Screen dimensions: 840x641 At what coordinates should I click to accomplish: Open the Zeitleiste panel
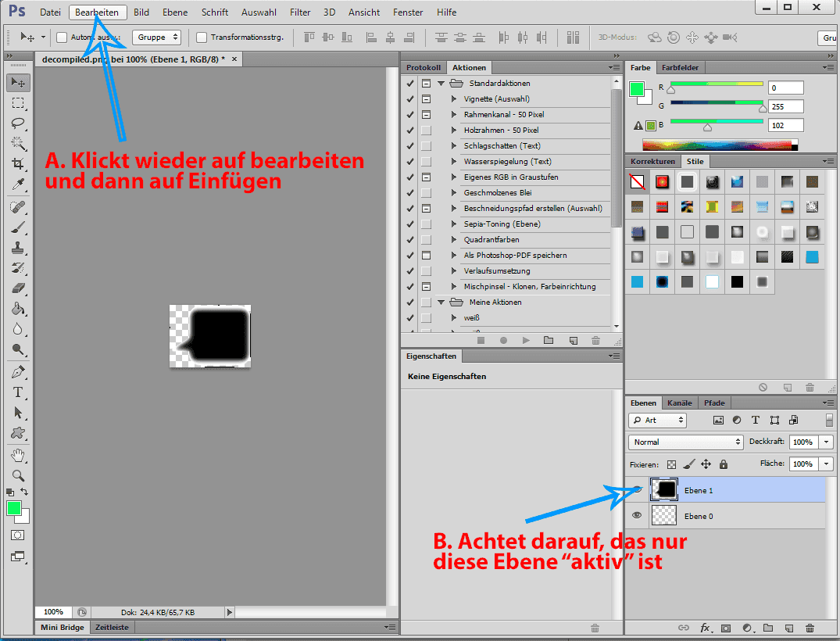pyautogui.click(x=112, y=627)
